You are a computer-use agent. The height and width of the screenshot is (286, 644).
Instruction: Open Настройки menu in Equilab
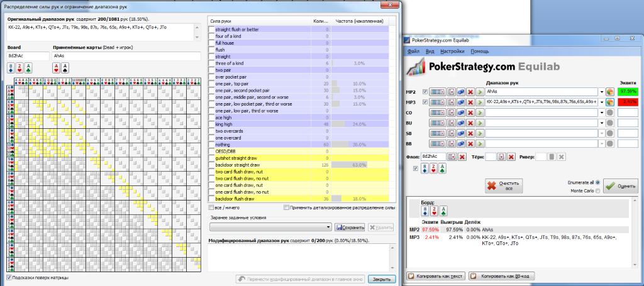[452, 52]
